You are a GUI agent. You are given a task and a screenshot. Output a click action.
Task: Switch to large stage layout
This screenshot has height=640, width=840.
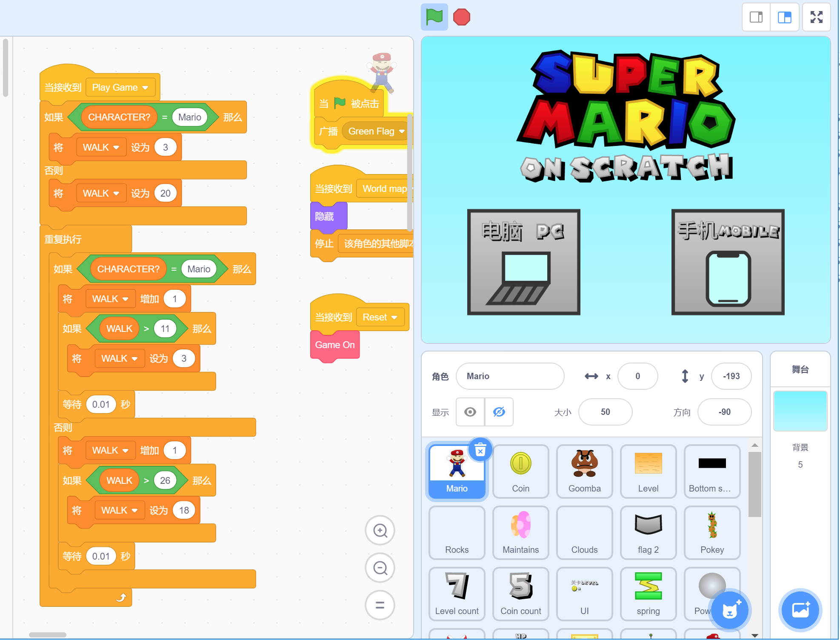(x=784, y=17)
